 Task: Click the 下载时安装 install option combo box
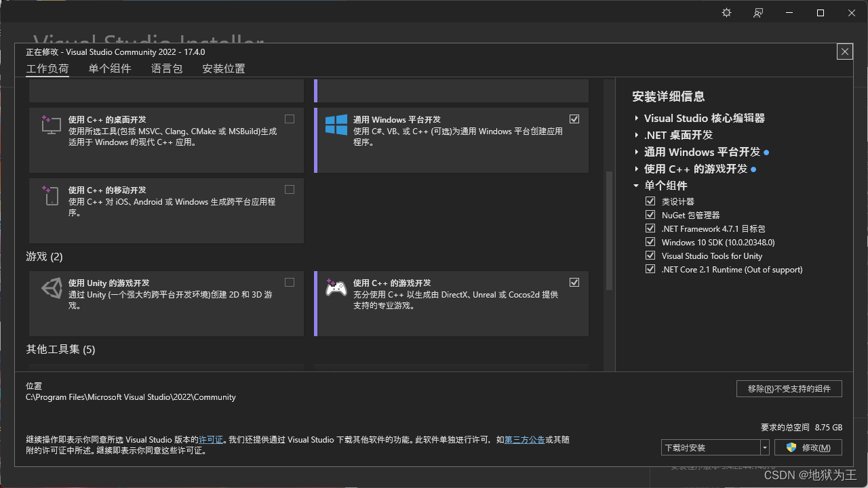(715, 447)
